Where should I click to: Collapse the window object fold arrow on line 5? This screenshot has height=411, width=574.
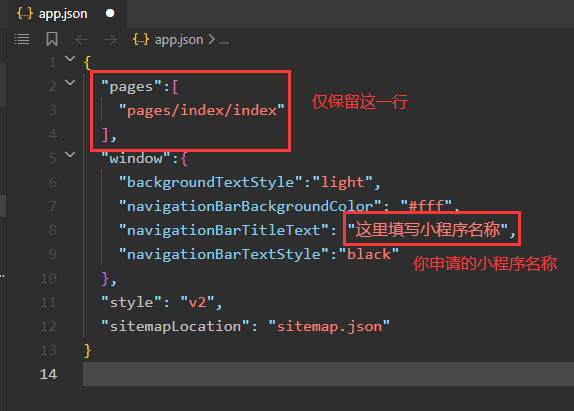70,154
